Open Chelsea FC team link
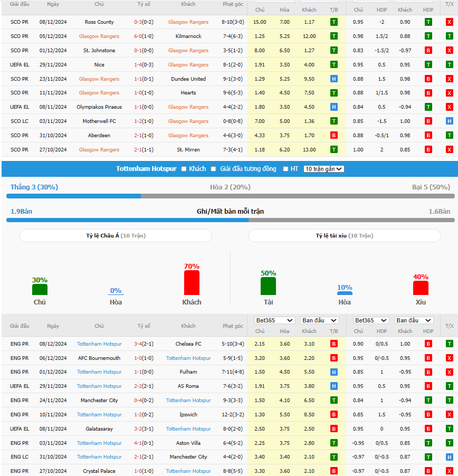Viewport: 458px width, 476px height. click(x=188, y=344)
